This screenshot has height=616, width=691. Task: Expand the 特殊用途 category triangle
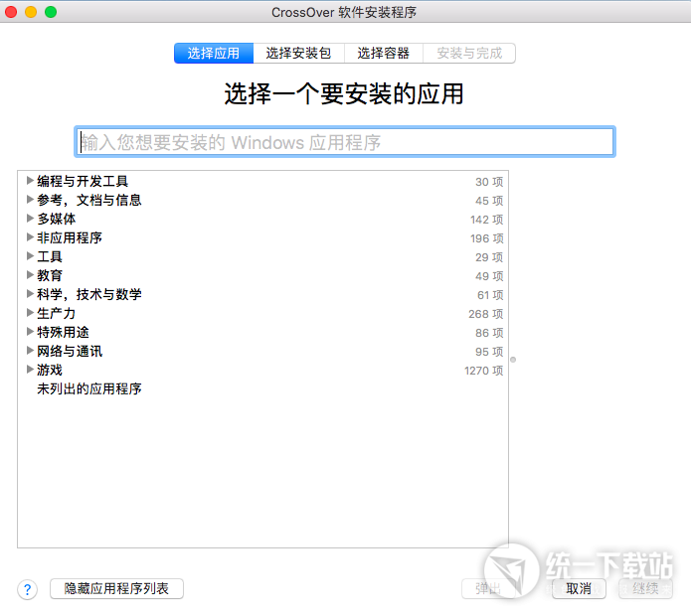(30, 332)
